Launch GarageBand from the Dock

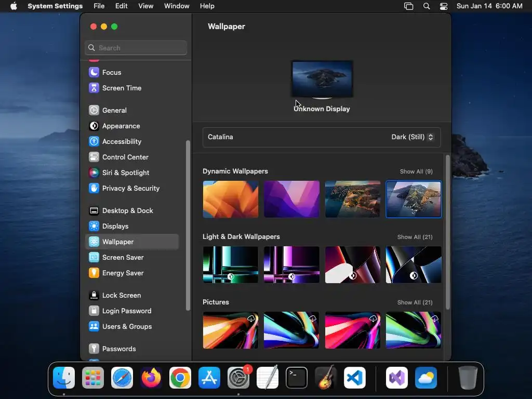pos(326,378)
